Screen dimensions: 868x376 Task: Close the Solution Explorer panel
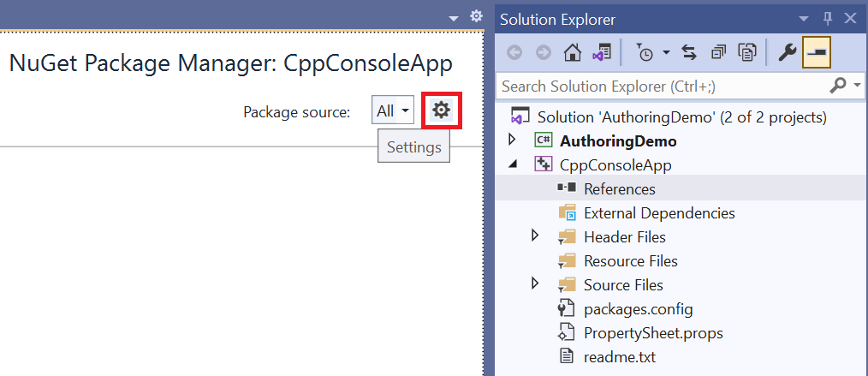(x=850, y=19)
